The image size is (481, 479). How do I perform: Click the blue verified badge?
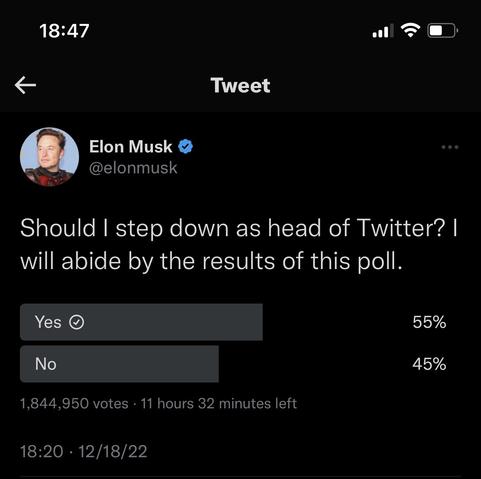click(x=185, y=147)
